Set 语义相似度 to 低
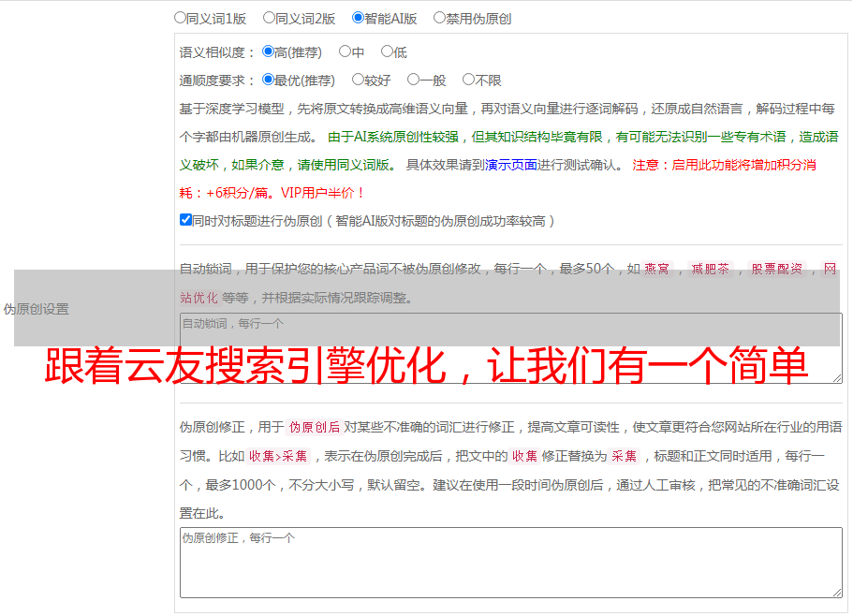The image size is (853, 616). pyautogui.click(x=386, y=52)
